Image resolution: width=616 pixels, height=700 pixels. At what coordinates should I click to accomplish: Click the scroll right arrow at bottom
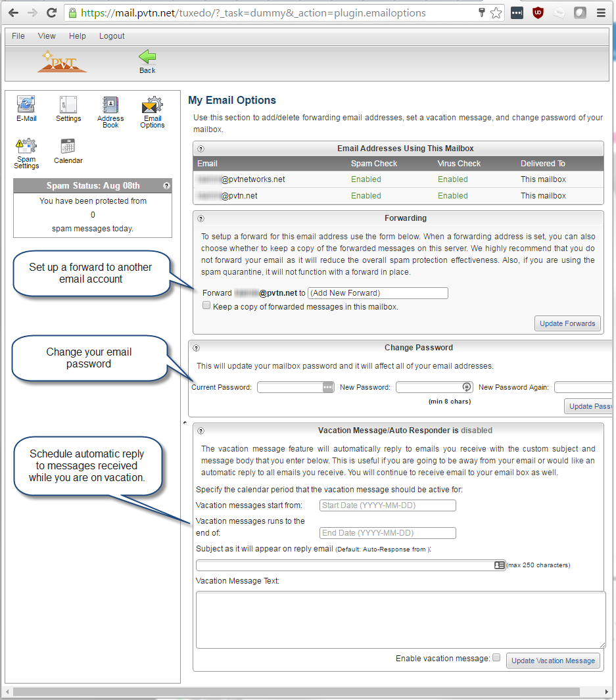point(607,692)
